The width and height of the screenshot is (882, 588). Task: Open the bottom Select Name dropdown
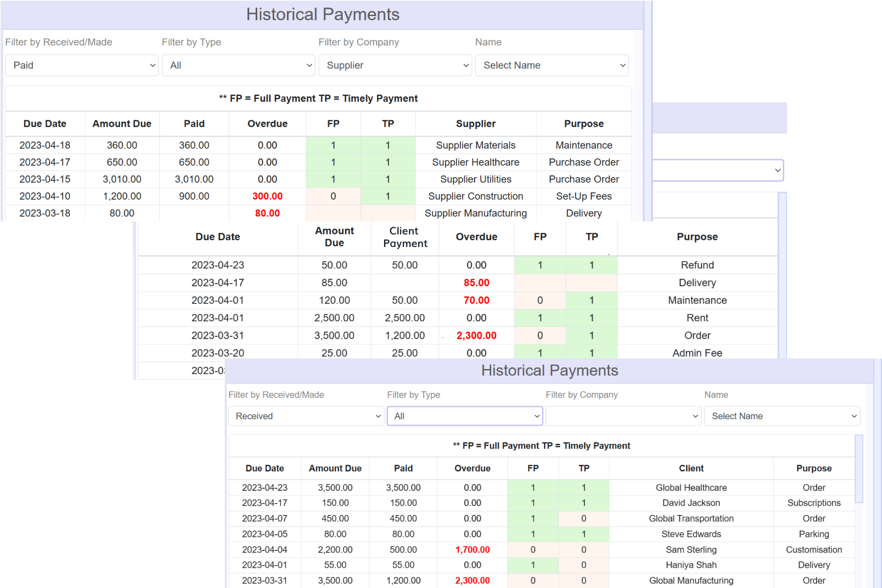(782, 416)
